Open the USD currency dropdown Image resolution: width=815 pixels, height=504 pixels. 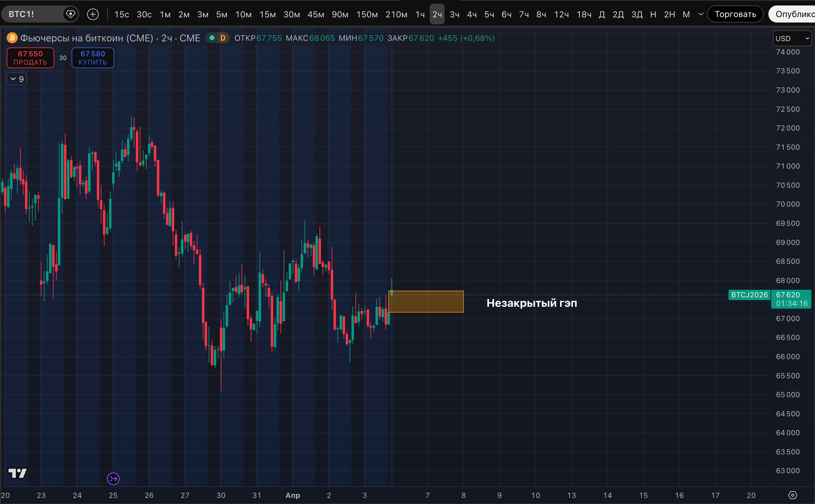click(792, 38)
